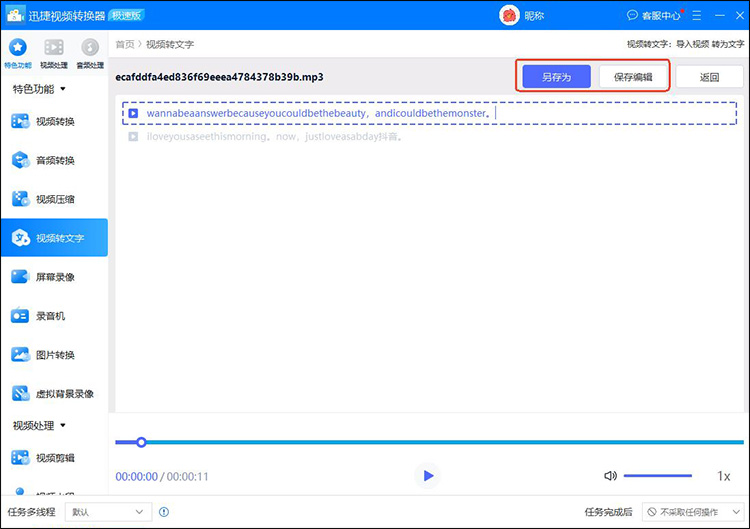Click the main play button
The height and width of the screenshot is (529, 750).
(x=428, y=476)
